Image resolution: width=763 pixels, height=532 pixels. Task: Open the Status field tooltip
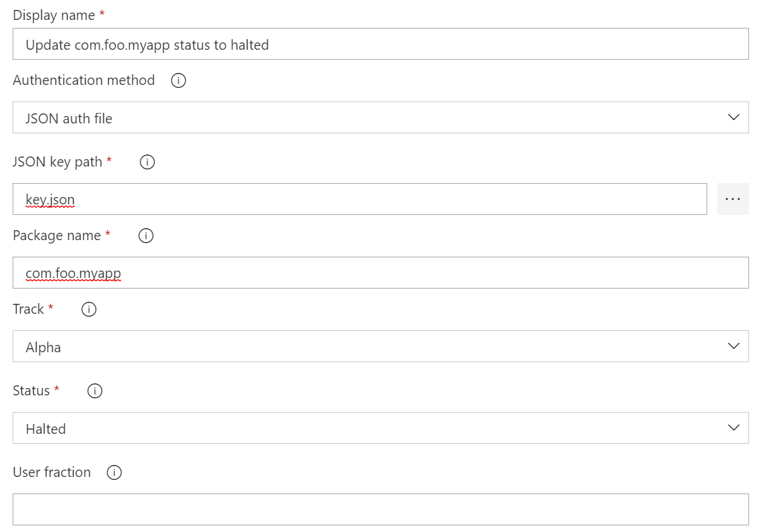coord(95,391)
